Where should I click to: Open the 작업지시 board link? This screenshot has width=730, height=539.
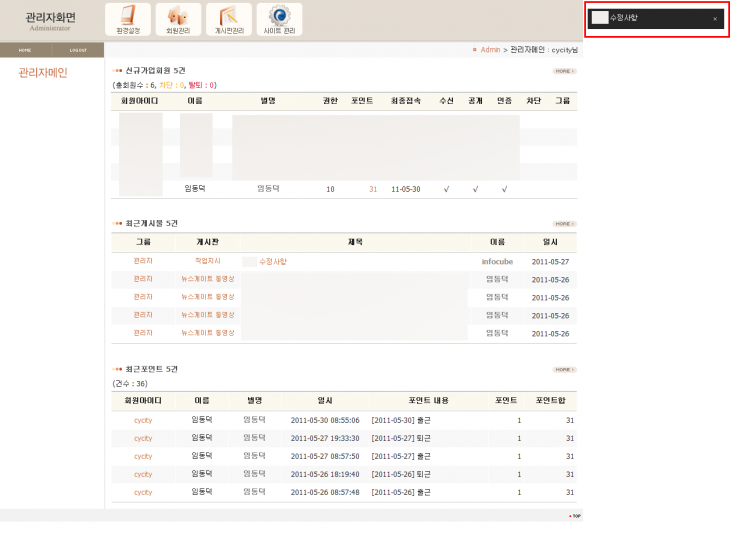207,261
